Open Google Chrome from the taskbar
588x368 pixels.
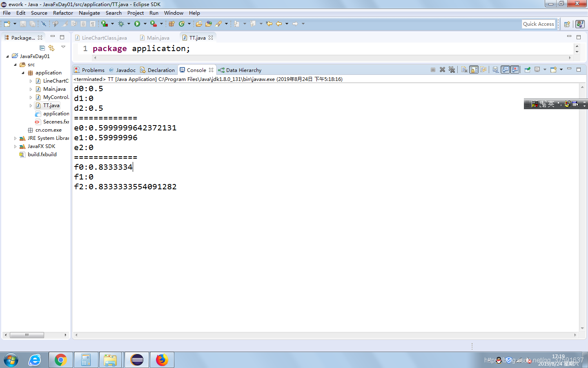coord(60,359)
